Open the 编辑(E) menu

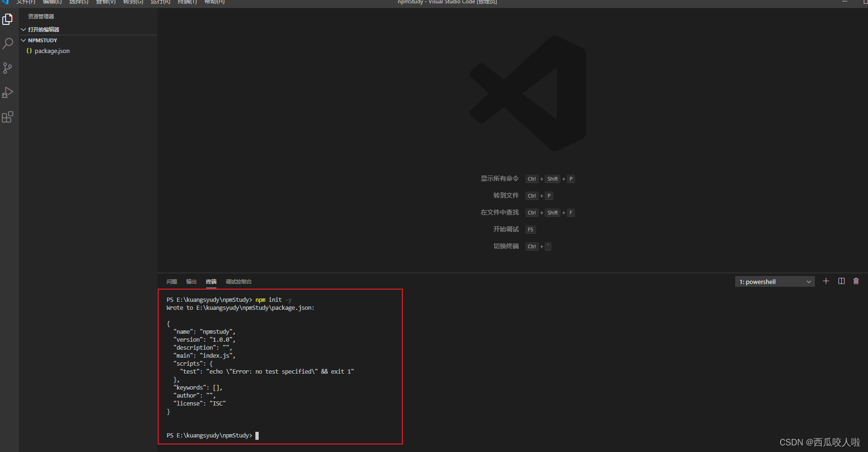click(x=52, y=2)
